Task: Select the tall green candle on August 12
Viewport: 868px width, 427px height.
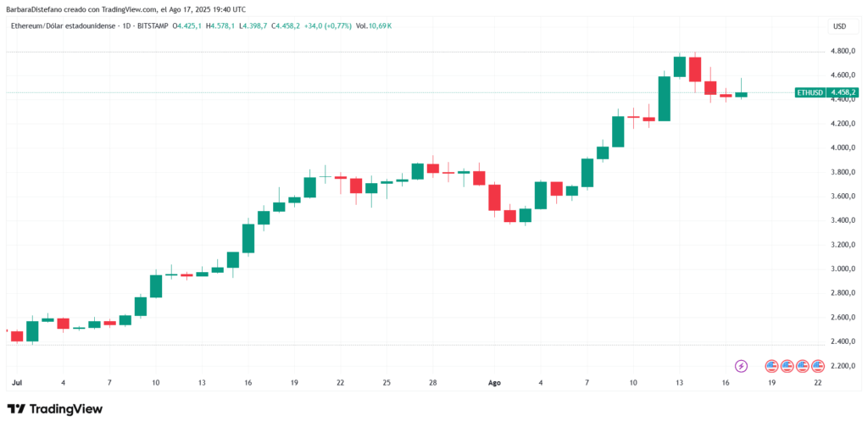Action: pos(665,98)
